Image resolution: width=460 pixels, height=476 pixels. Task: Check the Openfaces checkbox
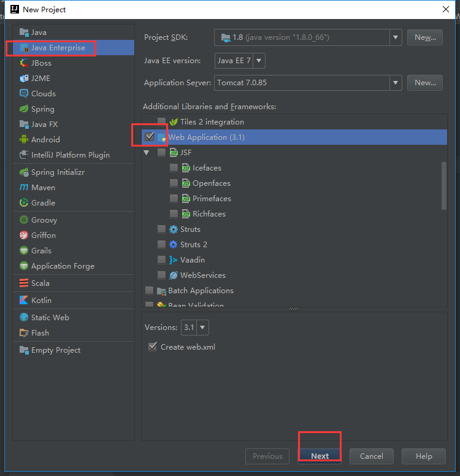coord(174,183)
